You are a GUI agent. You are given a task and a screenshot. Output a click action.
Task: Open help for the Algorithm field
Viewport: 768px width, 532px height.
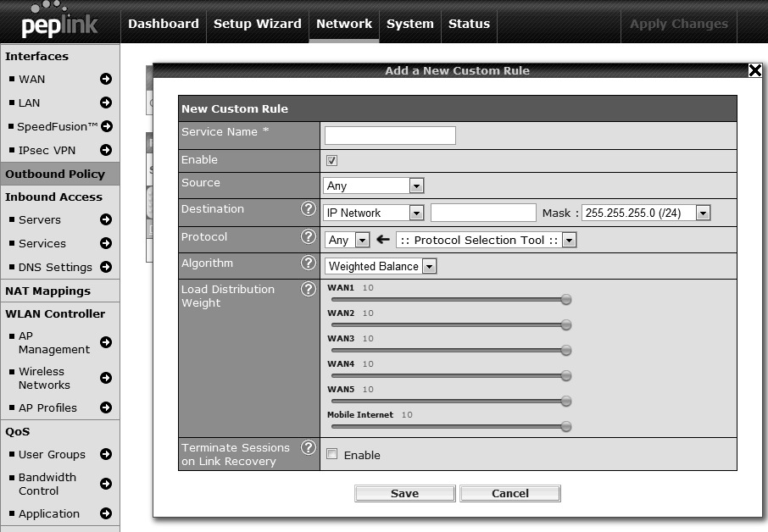[308, 263]
